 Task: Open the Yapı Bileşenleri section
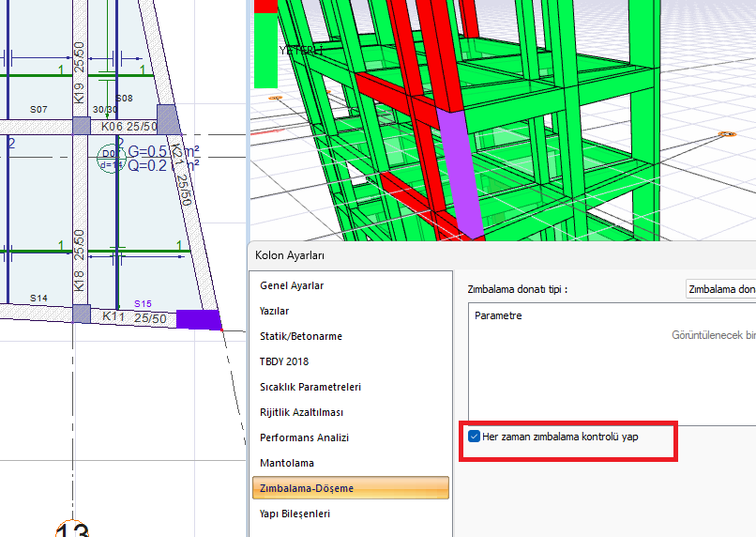pyautogui.click(x=295, y=514)
